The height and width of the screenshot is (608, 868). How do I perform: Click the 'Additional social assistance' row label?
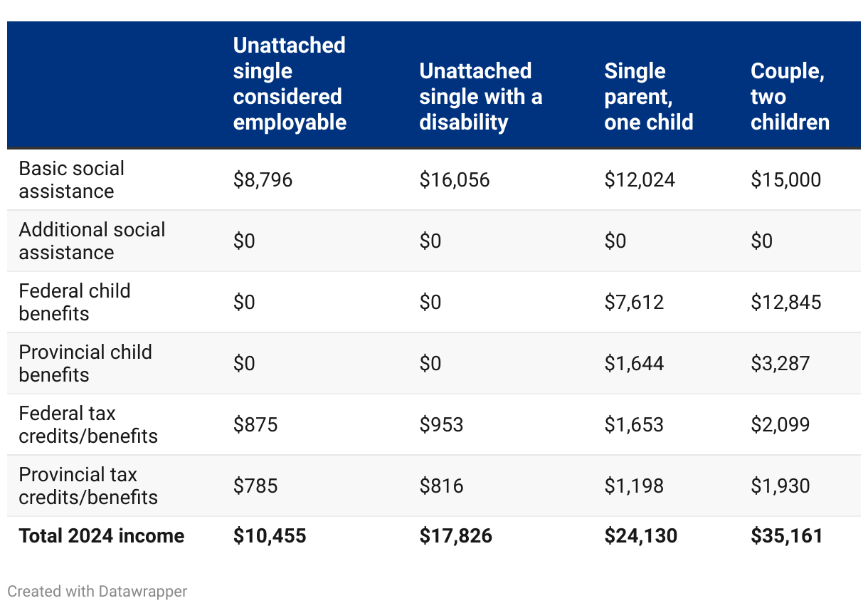point(92,241)
